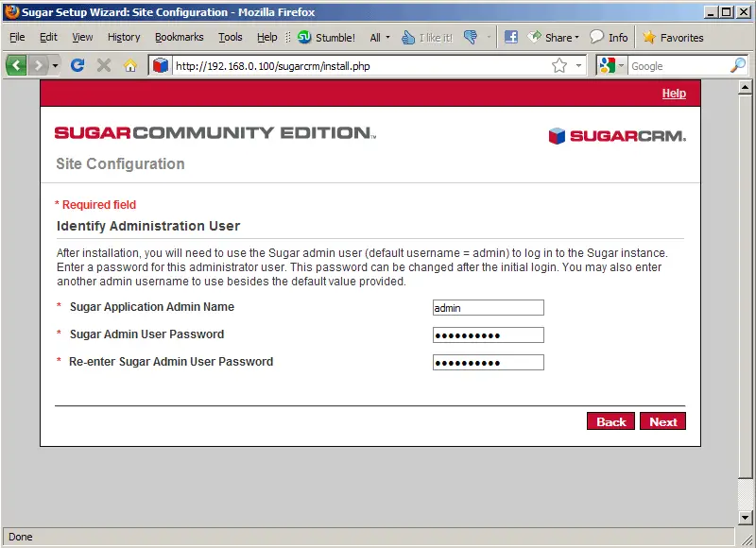The width and height of the screenshot is (756, 548).
Task: Open the Tools menu
Action: click(x=230, y=37)
